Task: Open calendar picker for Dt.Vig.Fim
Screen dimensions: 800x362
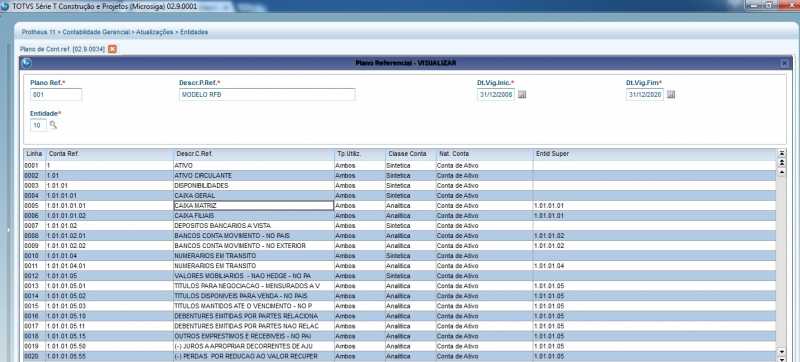Action: tap(671, 95)
